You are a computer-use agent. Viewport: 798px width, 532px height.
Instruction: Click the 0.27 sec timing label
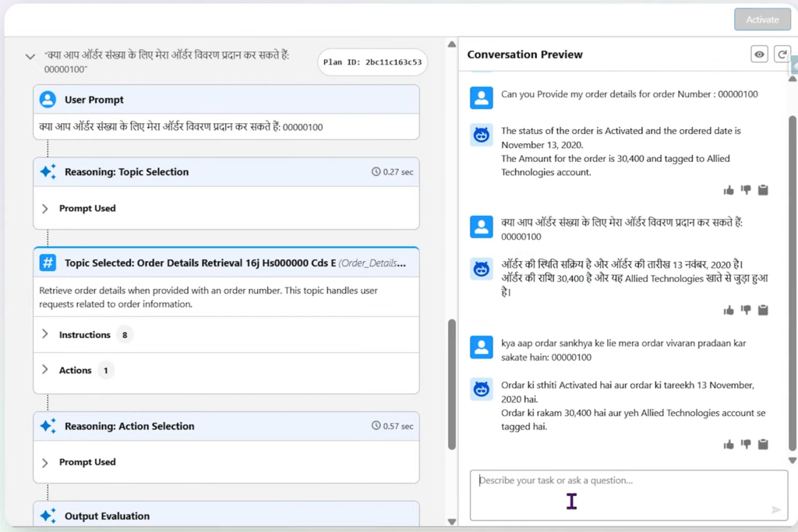(393, 172)
